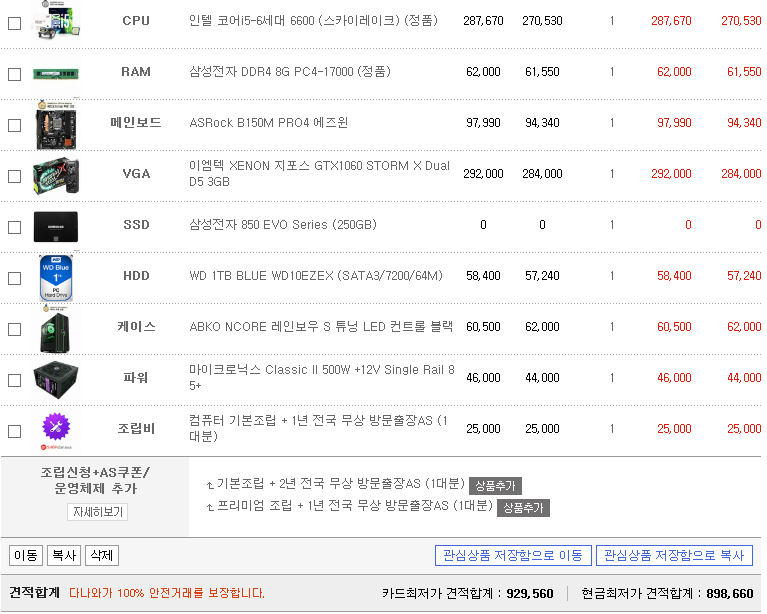Select the HDD row checkbox
Viewport: 767px width, 614px height.
tap(14, 278)
